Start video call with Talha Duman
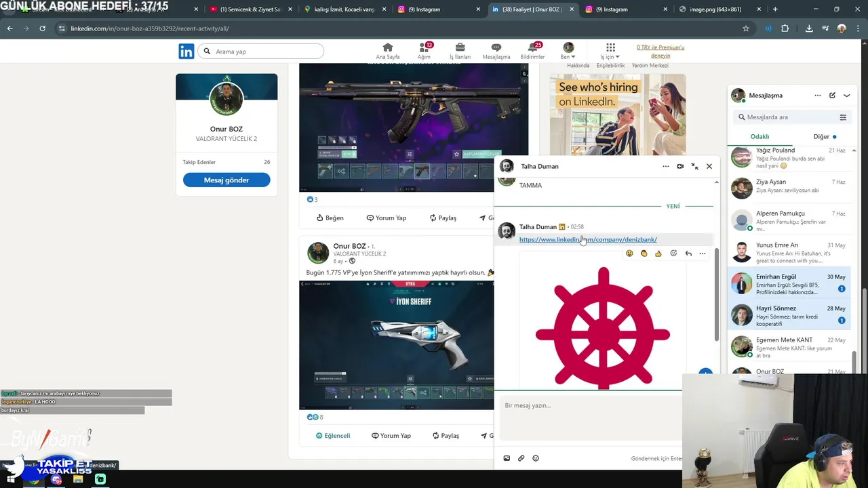 pyautogui.click(x=680, y=166)
